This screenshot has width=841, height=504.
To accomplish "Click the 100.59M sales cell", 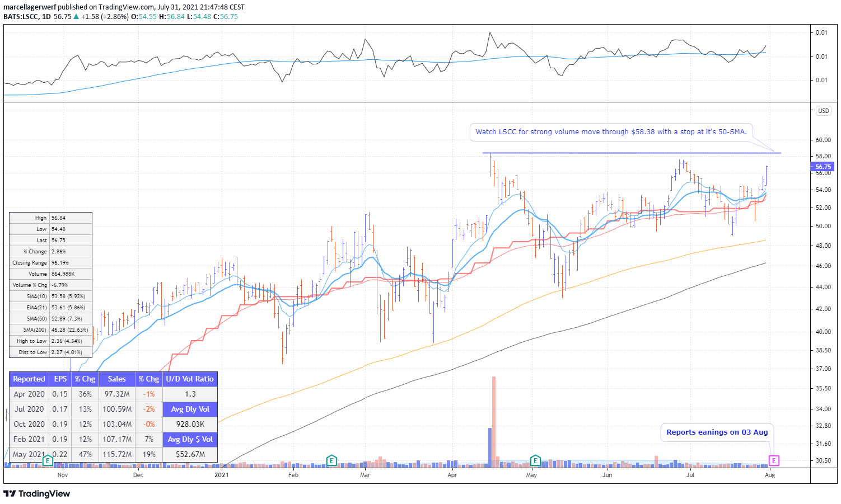I will click(117, 409).
